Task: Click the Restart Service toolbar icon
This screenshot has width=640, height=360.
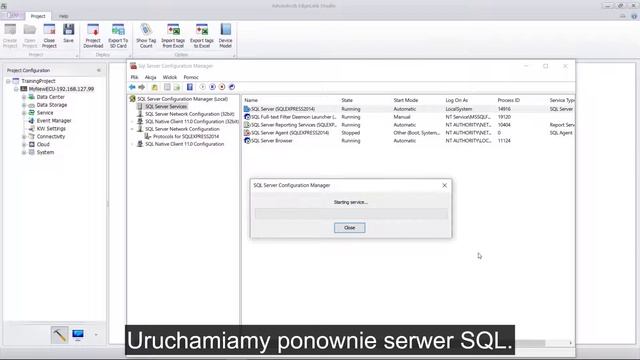Action: point(232,87)
